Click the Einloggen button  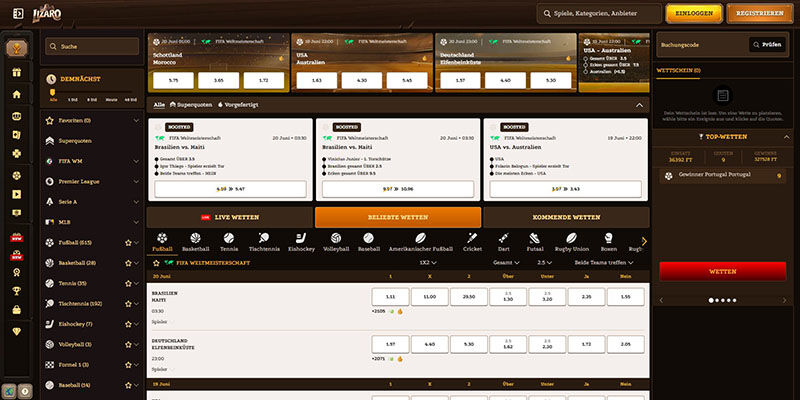tap(694, 14)
